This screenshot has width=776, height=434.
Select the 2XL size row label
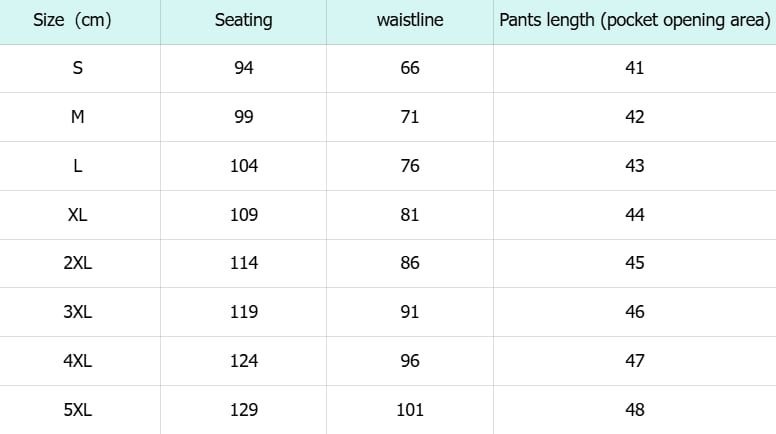pos(77,263)
